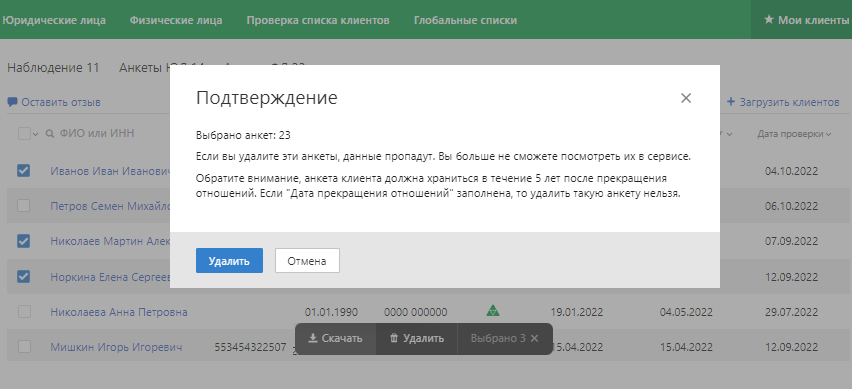Click date 04.05.2022 in Николаева row
The width and height of the screenshot is (852, 389).
tap(686, 312)
